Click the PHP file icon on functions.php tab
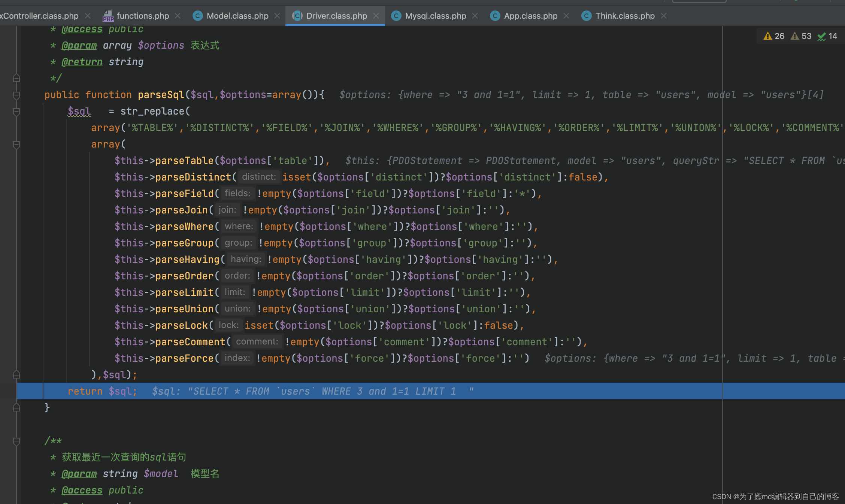 (108, 16)
